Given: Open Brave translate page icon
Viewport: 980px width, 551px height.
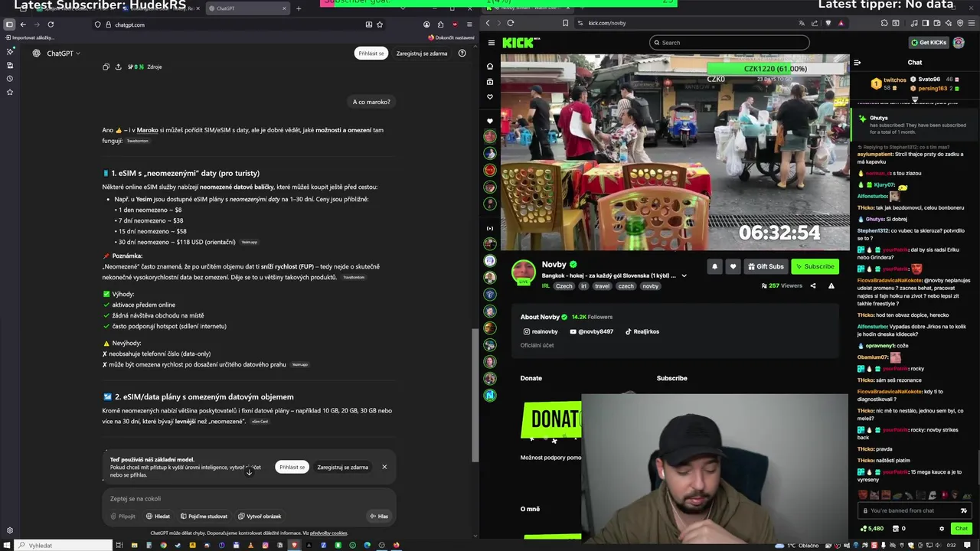Looking at the screenshot, I should (801, 23).
